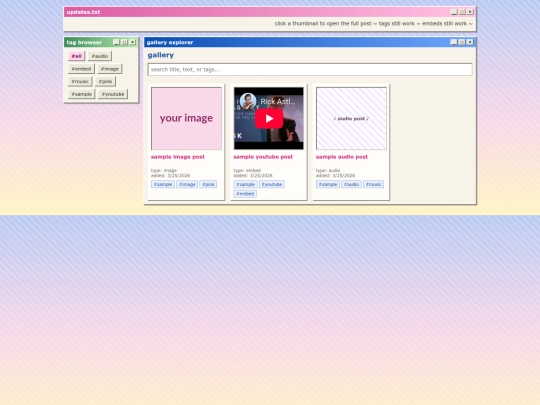Image resolution: width=540 pixels, height=405 pixels.
Task: Filter by #youtube in tag browser
Action: [x=113, y=94]
